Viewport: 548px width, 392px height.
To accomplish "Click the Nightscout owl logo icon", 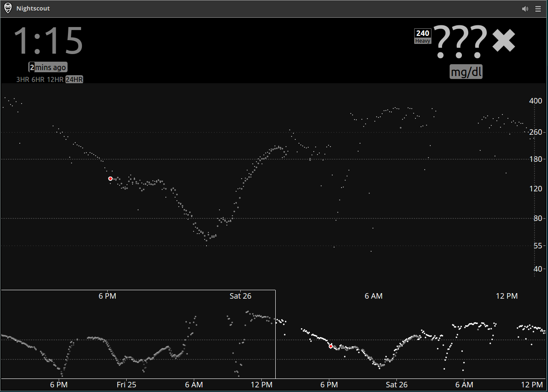I will [8, 8].
